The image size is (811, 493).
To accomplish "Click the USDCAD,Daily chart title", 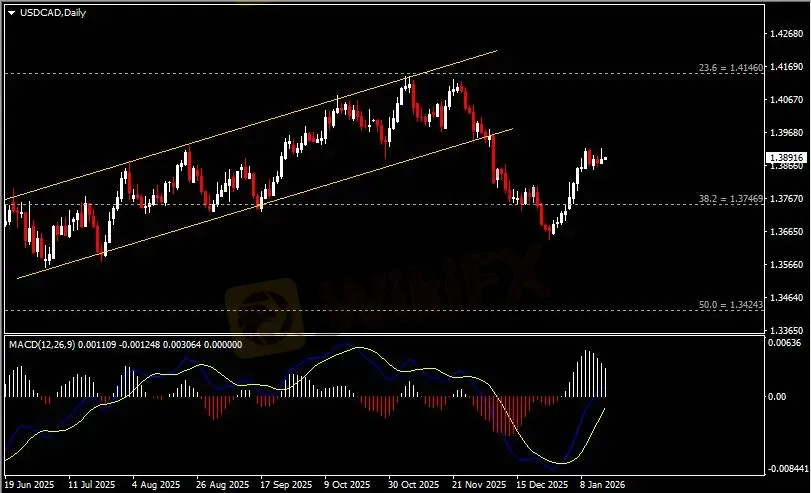I will pyautogui.click(x=48, y=12).
